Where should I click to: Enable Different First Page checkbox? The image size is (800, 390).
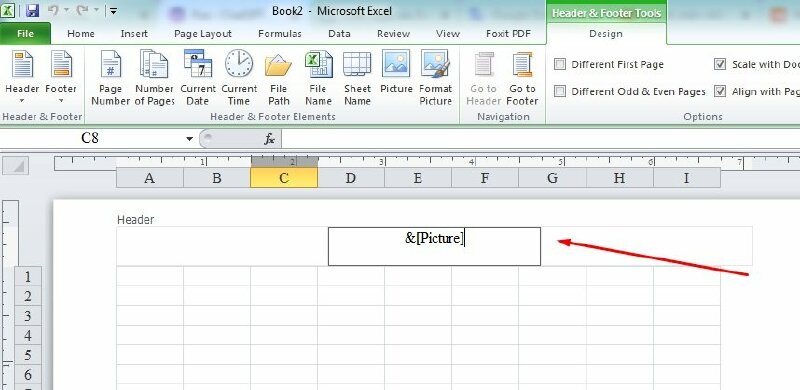tap(560, 64)
